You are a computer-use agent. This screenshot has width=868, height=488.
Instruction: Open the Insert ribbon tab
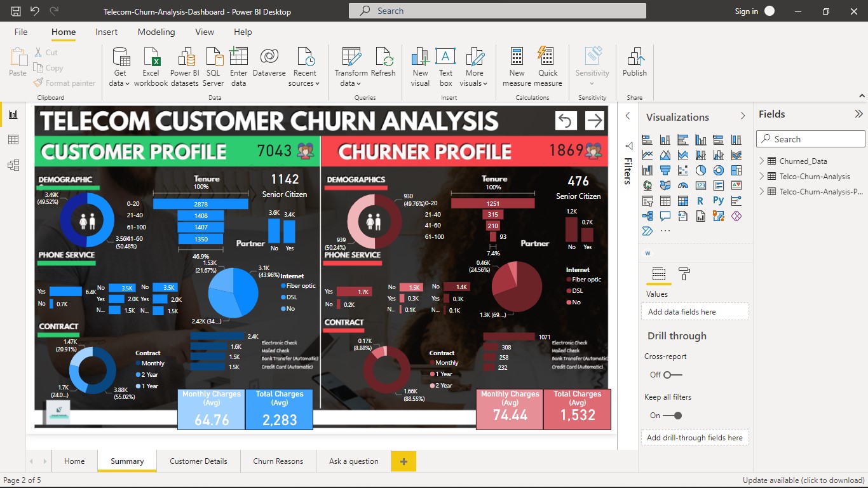click(x=106, y=32)
